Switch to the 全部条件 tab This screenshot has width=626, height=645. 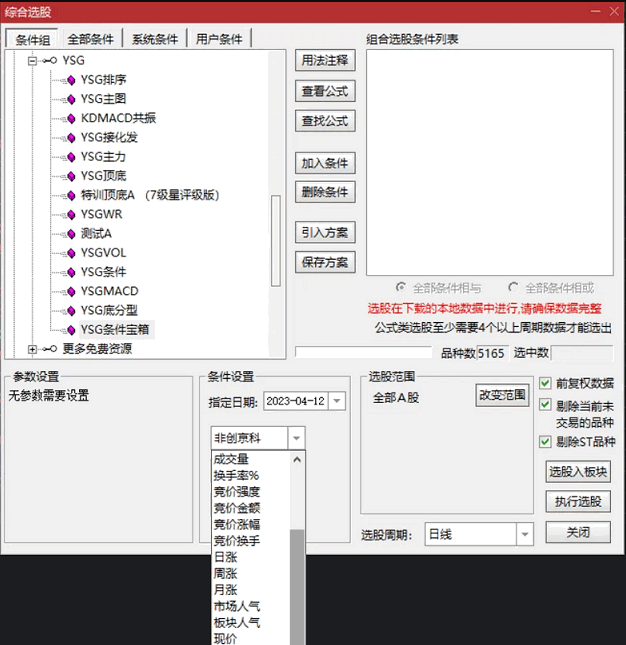tap(90, 39)
